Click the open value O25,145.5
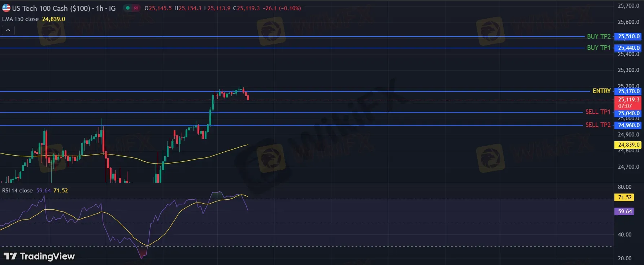The width and height of the screenshot is (644, 265). (x=158, y=8)
